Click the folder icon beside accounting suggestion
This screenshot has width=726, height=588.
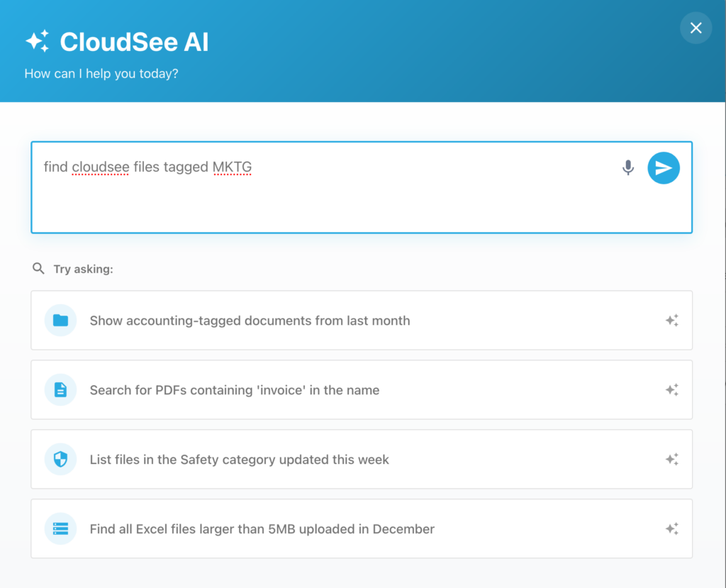point(60,320)
